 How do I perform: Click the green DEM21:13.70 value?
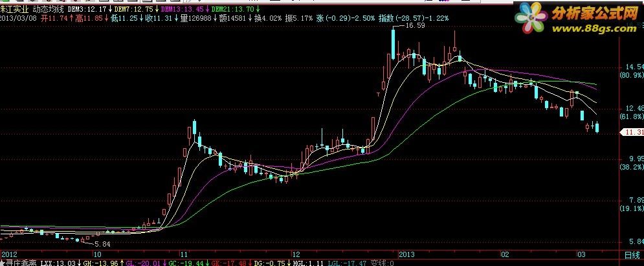(x=232, y=8)
